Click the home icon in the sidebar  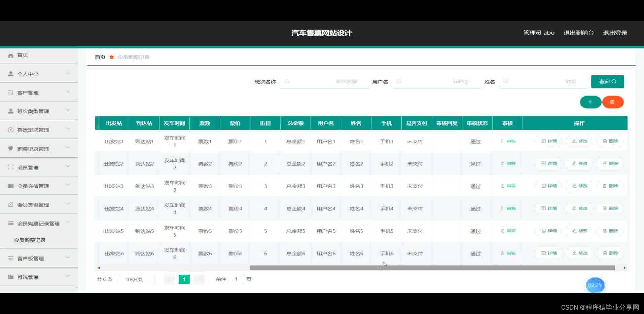[x=11, y=55]
